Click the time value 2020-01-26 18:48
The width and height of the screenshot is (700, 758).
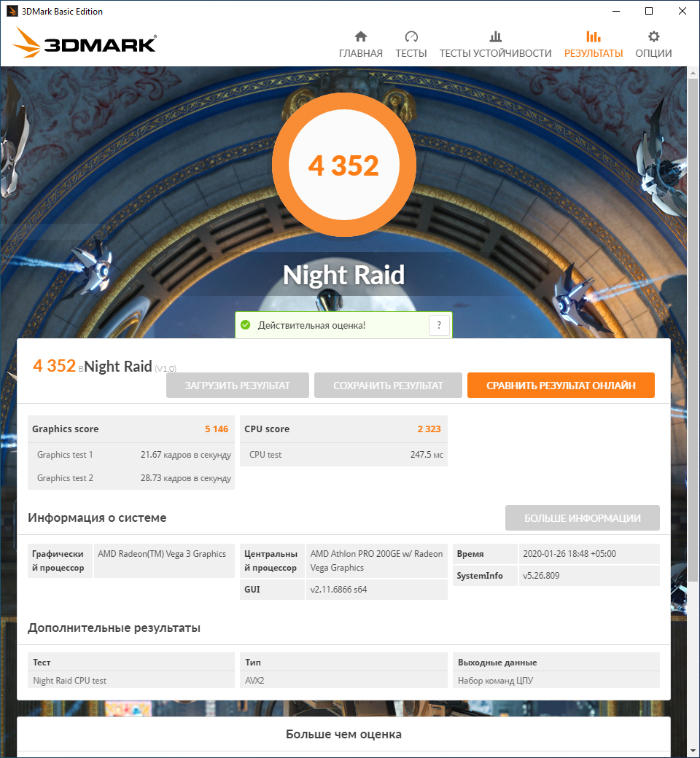click(x=569, y=553)
